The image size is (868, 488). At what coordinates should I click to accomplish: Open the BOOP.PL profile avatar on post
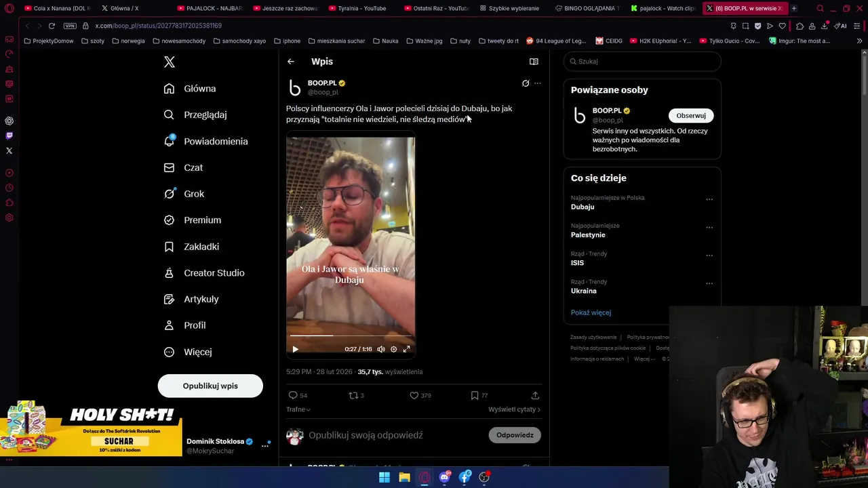pyautogui.click(x=295, y=87)
